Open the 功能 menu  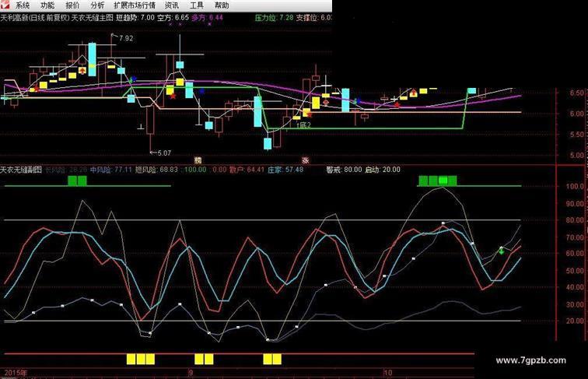click(47, 5)
